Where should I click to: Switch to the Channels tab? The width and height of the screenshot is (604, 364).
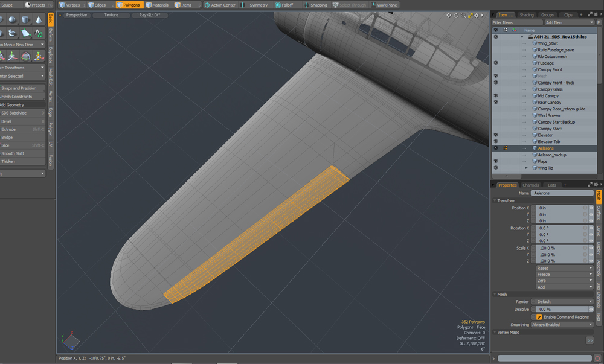(x=530, y=185)
